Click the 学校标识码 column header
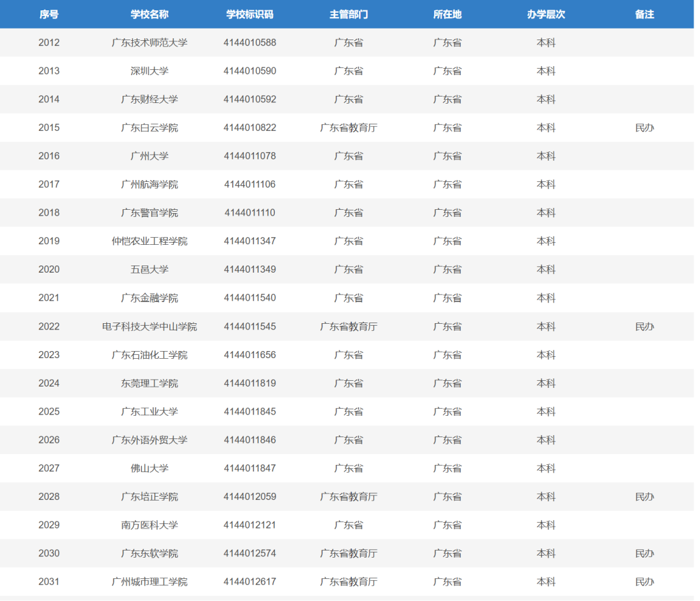The width and height of the screenshot is (700, 601). click(x=250, y=14)
